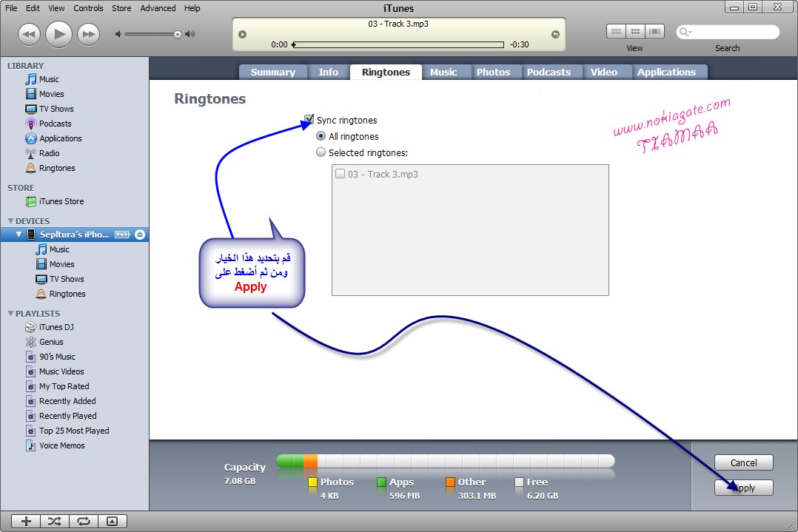Open Genius playlist in the sidebar
Image resolution: width=798 pixels, height=532 pixels.
[x=51, y=342]
